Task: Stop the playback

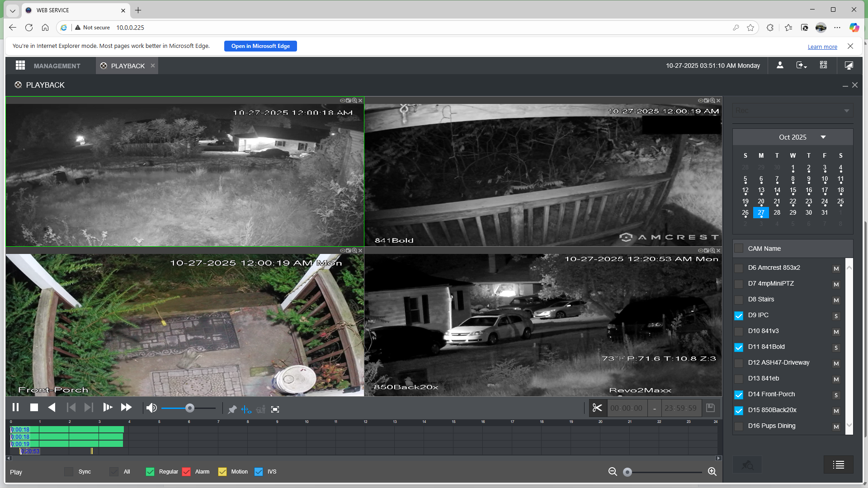Action: click(34, 408)
